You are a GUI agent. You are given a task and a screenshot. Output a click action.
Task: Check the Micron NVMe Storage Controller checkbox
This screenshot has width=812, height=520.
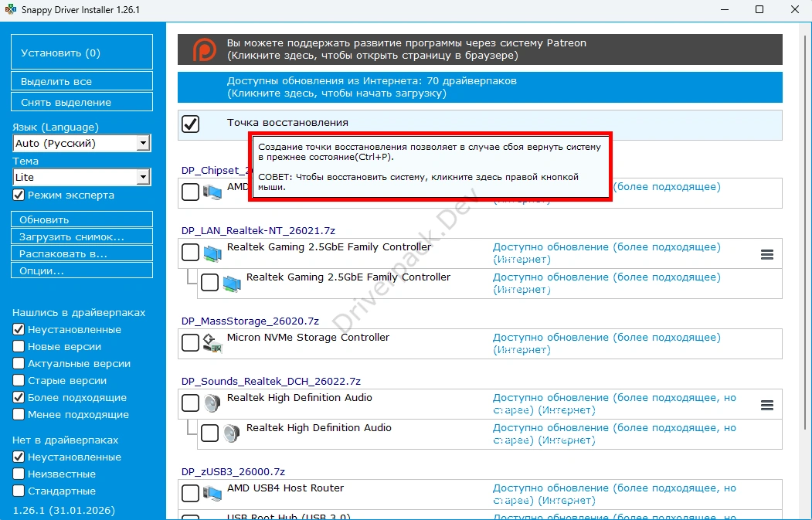click(191, 342)
